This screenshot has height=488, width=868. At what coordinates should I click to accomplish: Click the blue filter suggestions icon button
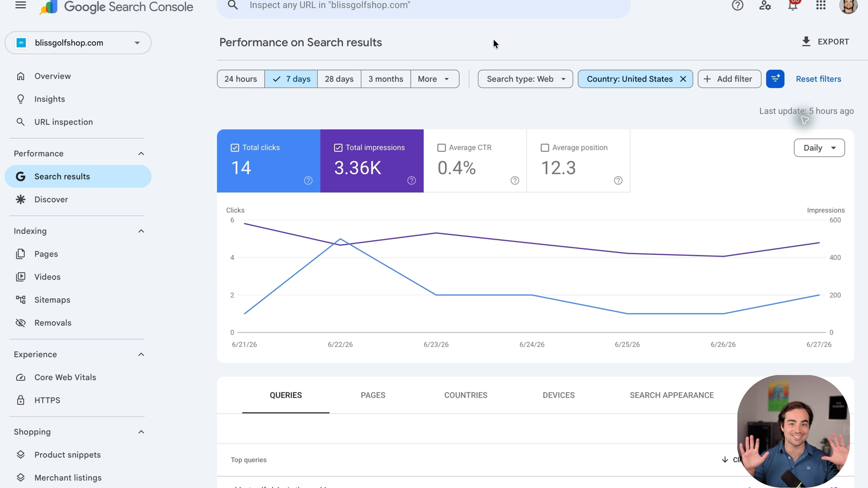(x=775, y=79)
